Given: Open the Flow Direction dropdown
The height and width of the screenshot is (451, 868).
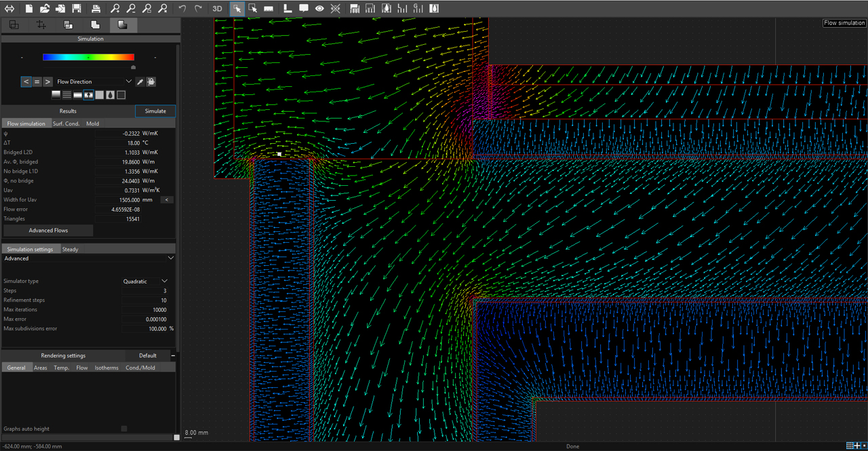Looking at the screenshot, I should click(x=94, y=81).
